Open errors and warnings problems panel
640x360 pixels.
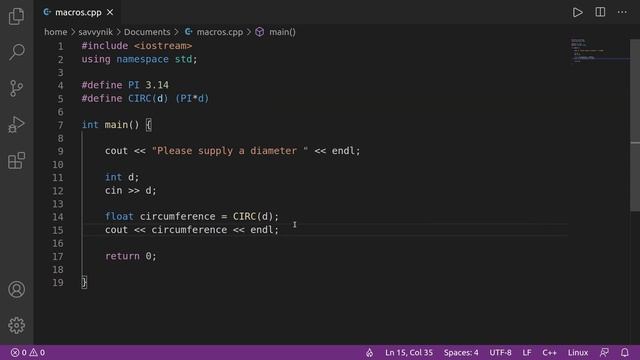tap(28, 352)
